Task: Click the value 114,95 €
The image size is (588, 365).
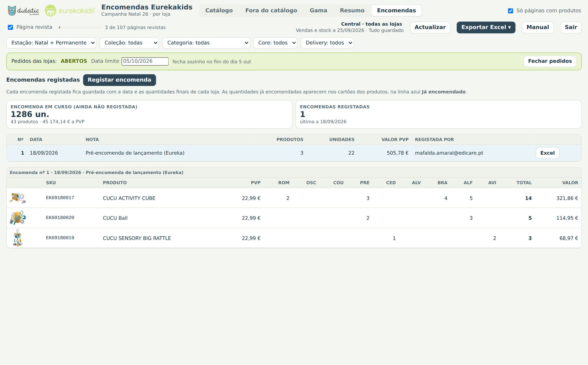Action: tap(567, 218)
